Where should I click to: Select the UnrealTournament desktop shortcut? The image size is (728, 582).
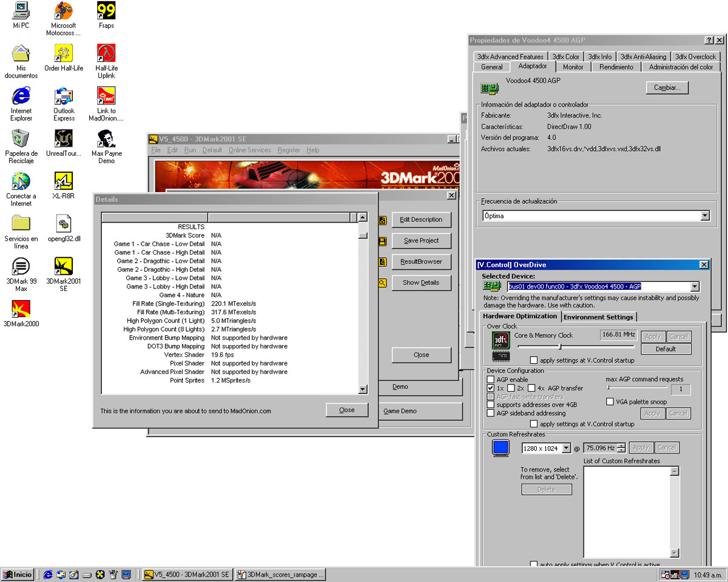pyautogui.click(x=64, y=142)
